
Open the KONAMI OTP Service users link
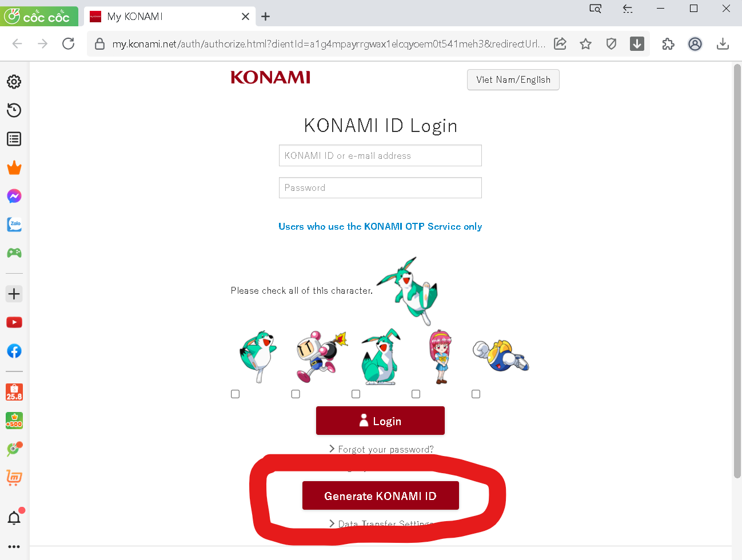point(380,226)
